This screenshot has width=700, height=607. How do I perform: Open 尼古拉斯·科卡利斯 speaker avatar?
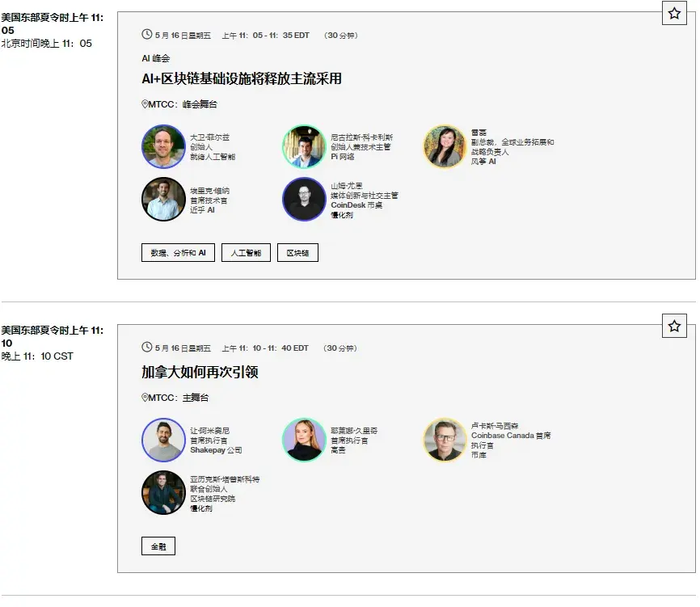[x=304, y=146]
